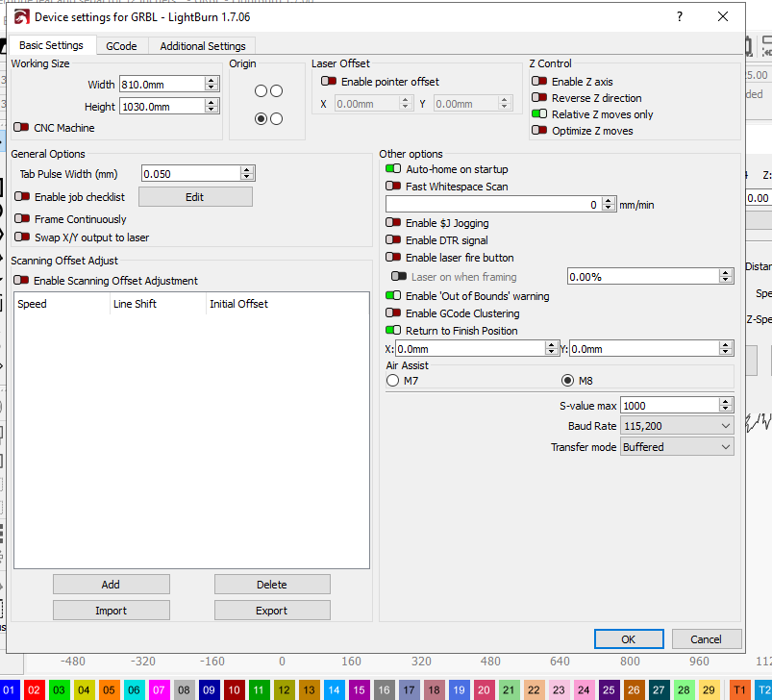772x700 pixels.
Task: Turn on Enable $J Jogging
Action: coord(393,222)
